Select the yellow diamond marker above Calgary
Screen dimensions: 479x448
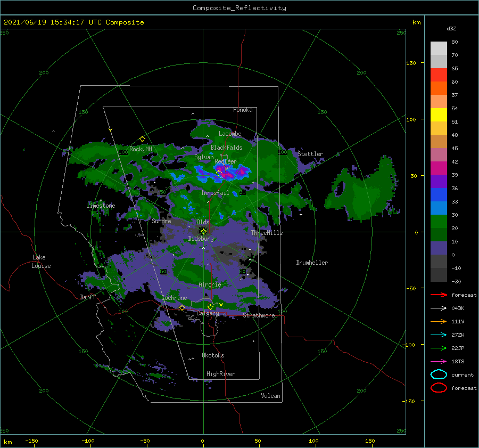210,307
